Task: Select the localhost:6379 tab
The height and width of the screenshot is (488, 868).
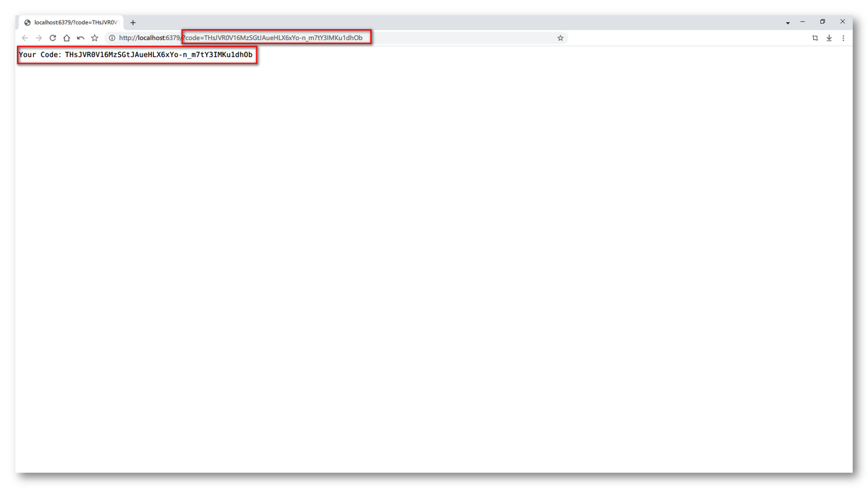Action: click(71, 22)
